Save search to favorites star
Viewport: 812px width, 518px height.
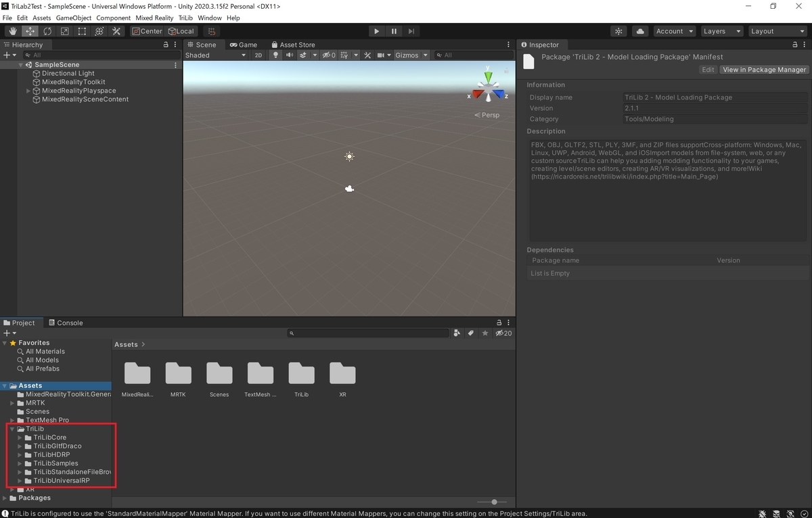click(485, 333)
